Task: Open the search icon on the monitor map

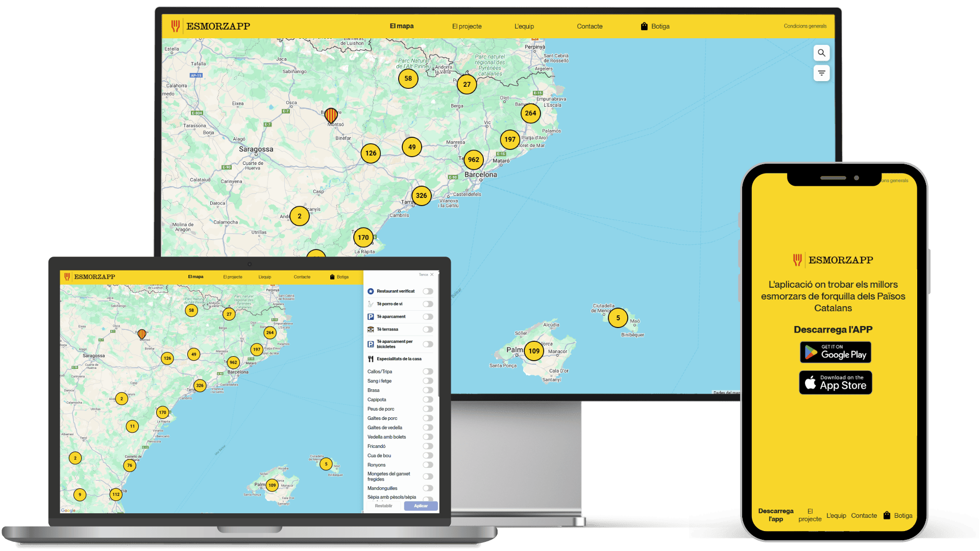Action: [x=821, y=53]
